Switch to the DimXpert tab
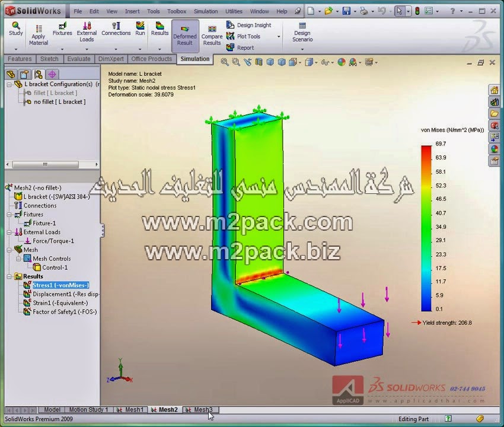The width and height of the screenshot is (504, 427). (x=111, y=59)
